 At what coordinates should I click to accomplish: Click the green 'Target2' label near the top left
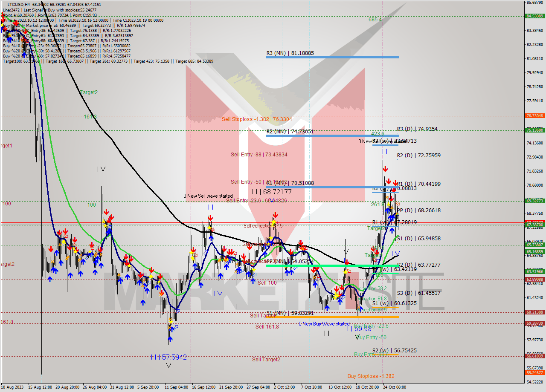[89, 92]
